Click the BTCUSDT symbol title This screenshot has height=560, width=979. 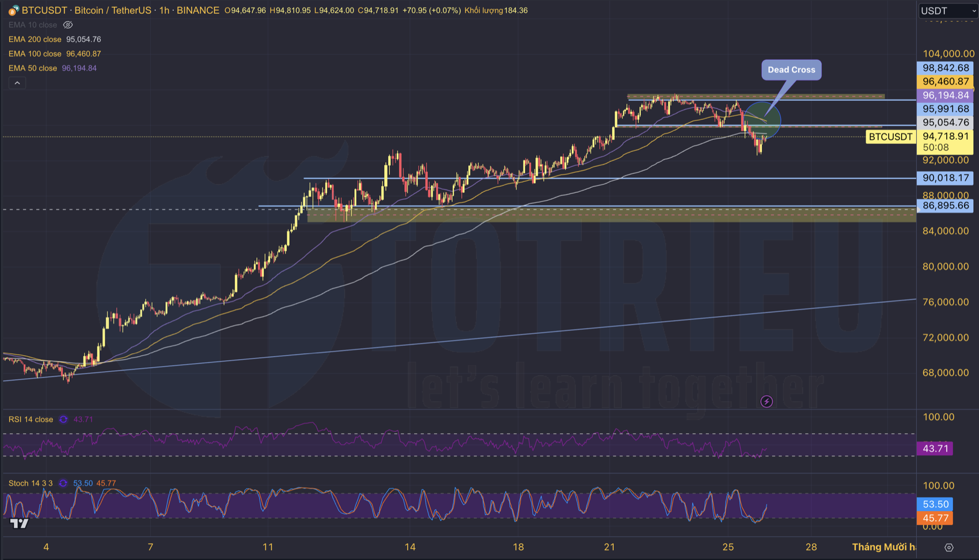click(x=44, y=10)
